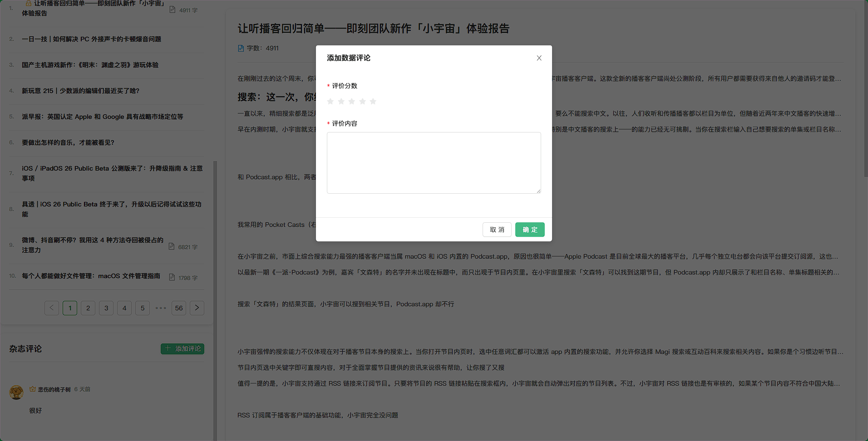Viewport: 868px width, 441px height.
Task: Select page 1 in pagination
Action: pyautogui.click(x=70, y=308)
